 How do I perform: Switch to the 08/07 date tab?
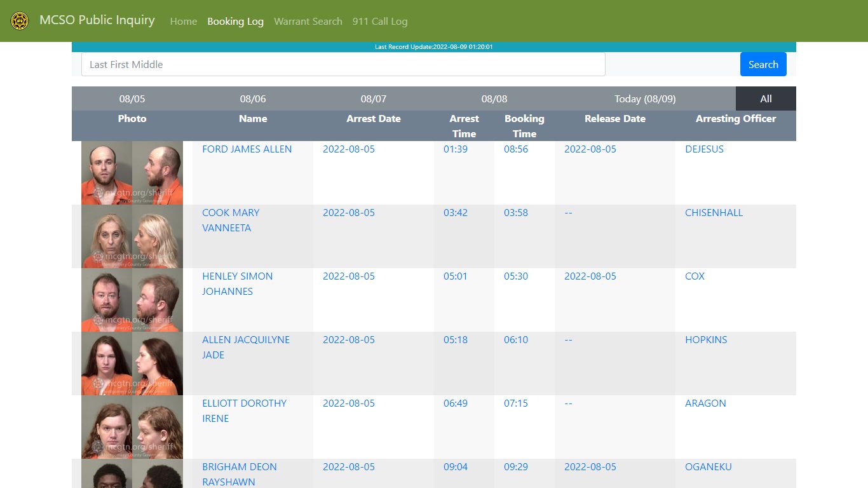[374, 98]
